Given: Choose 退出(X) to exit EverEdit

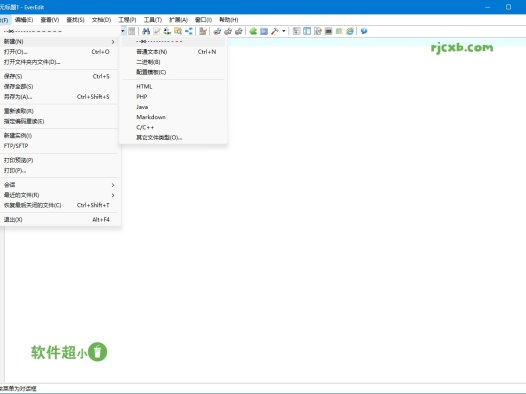Looking at the screenshot, I should 60,220.
